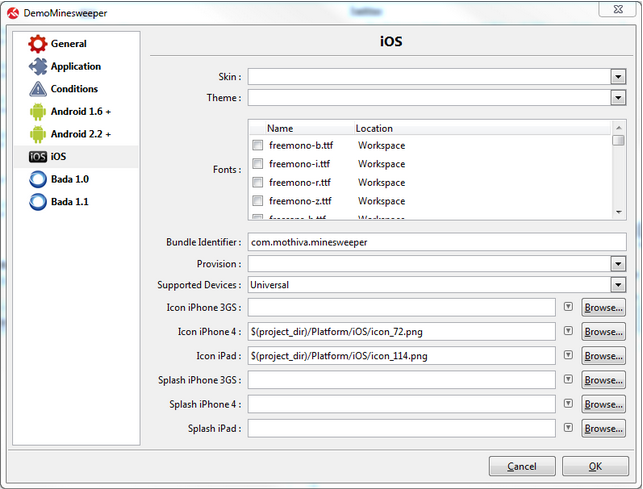This screenshot has width=643, height=489.
Task: Click the Android 2.2 + robot icon
Action: tap(38, 134)
